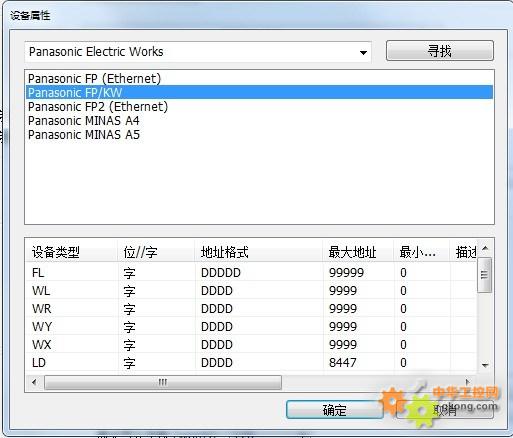Click the 8447 maximum address value
Screen dimensions: 513x438
343,363
